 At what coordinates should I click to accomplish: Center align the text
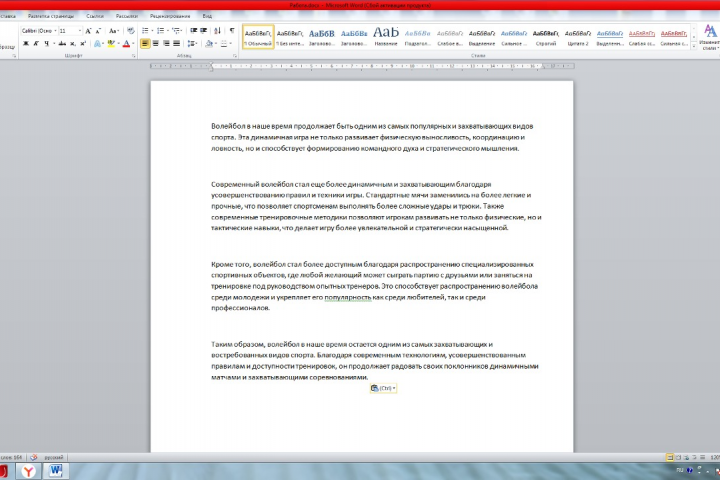(x=156, y=44)
